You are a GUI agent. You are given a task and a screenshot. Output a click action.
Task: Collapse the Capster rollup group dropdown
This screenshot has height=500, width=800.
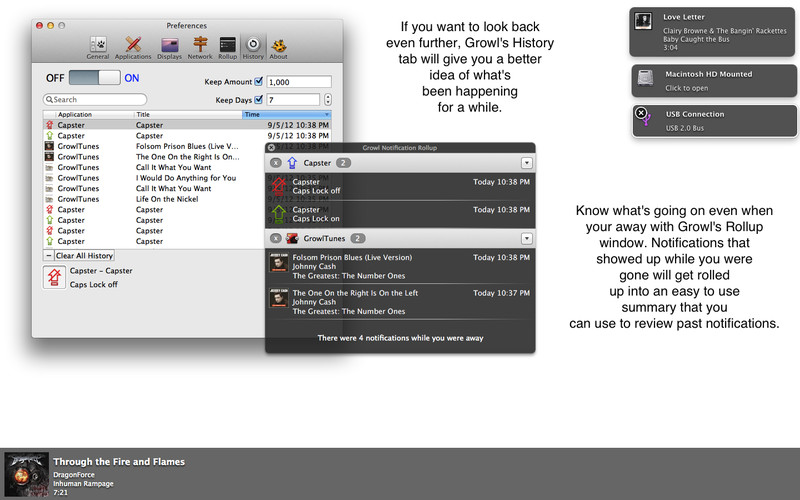click(x=526, y=162)
